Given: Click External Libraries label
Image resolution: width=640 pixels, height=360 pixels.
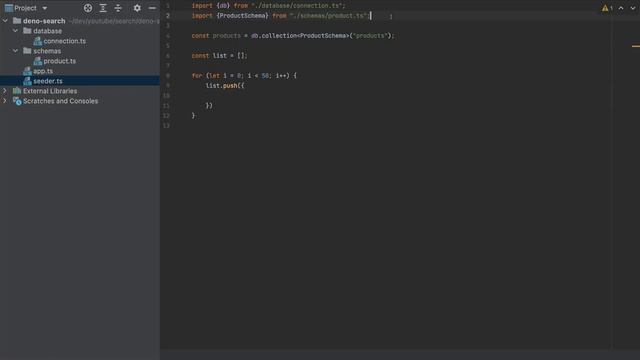Looking at the screenshot, I should pos(50,91).
